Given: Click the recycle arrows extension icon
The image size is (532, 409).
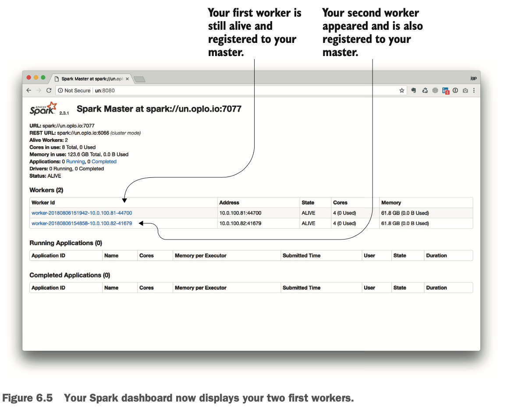Looking at the screenshot, I should [x=425, y=91].
